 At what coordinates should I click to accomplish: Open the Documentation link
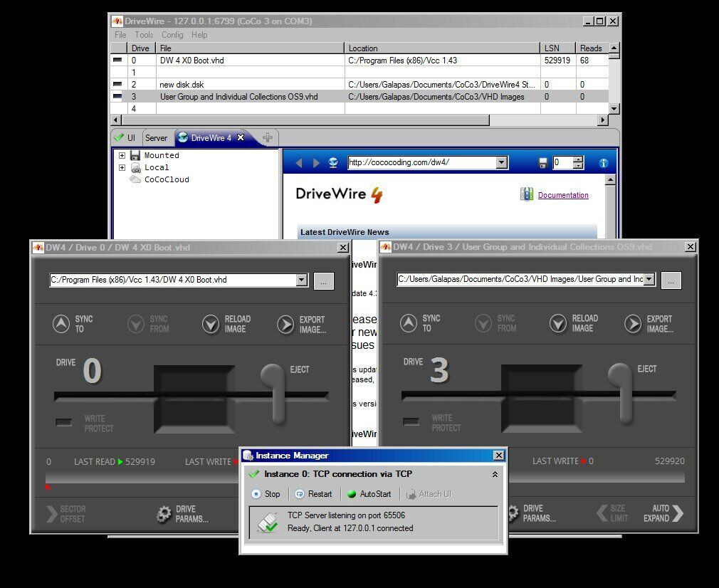coord(563,195)
